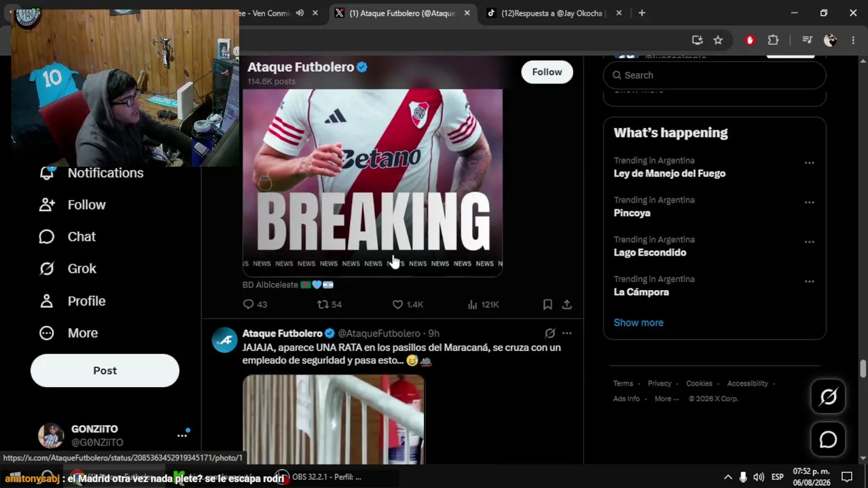Like the BREAKING post (1.4K likes)
The width and height of the screenshot is (868, 488).
pyautogui.click(x=397, y=304)
